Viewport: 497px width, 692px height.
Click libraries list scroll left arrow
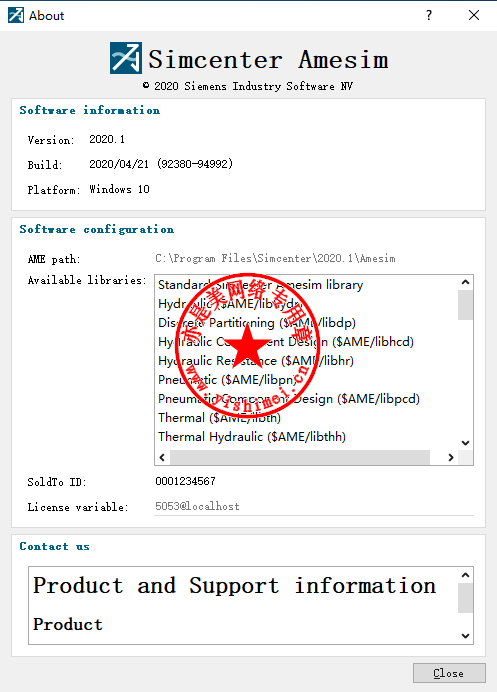[162, 457]
